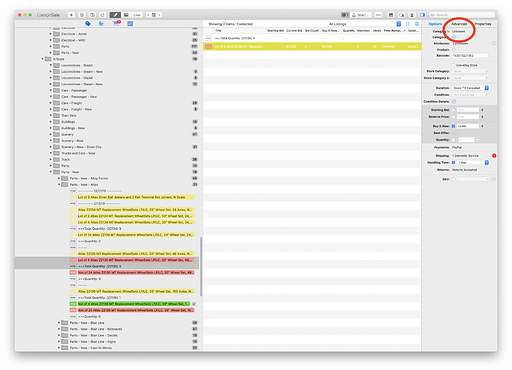Click the Product lookup round button

pyautogui.click(x=454, y=50)
